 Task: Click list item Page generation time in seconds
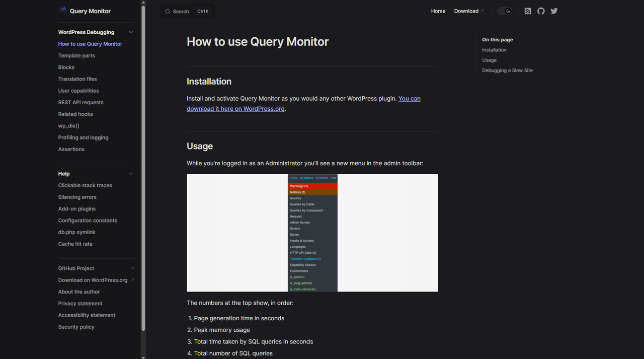239,318
